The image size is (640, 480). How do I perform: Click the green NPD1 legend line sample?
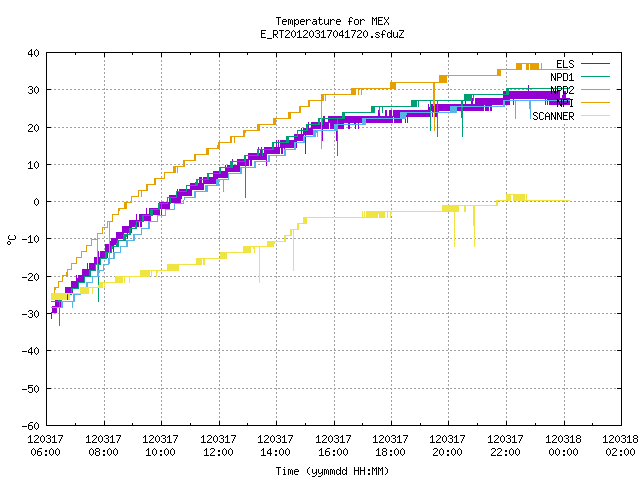point(595,76)
